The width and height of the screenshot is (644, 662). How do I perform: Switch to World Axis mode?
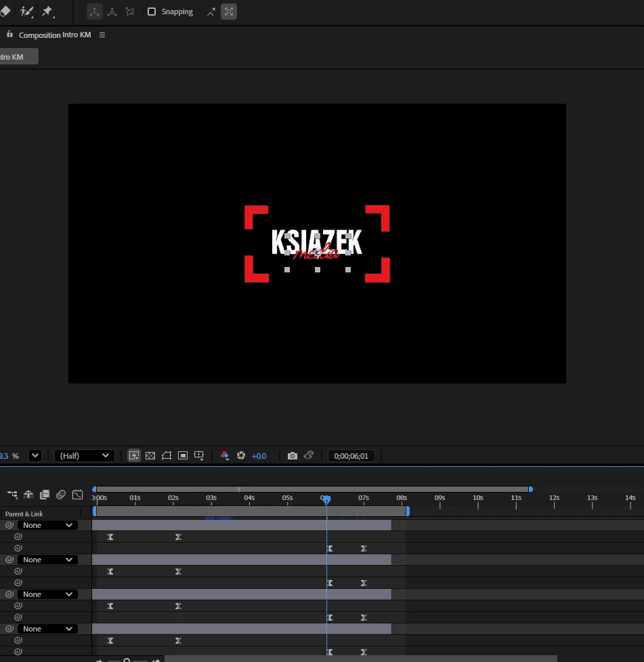point(112,12)
